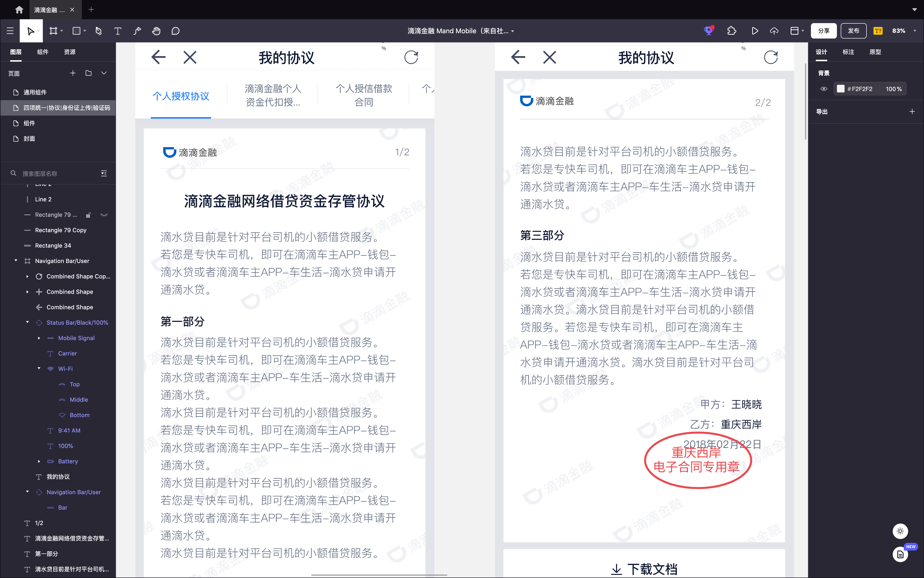
Task: Click the yellow T? font badge
Action: (x=878, y=31)
